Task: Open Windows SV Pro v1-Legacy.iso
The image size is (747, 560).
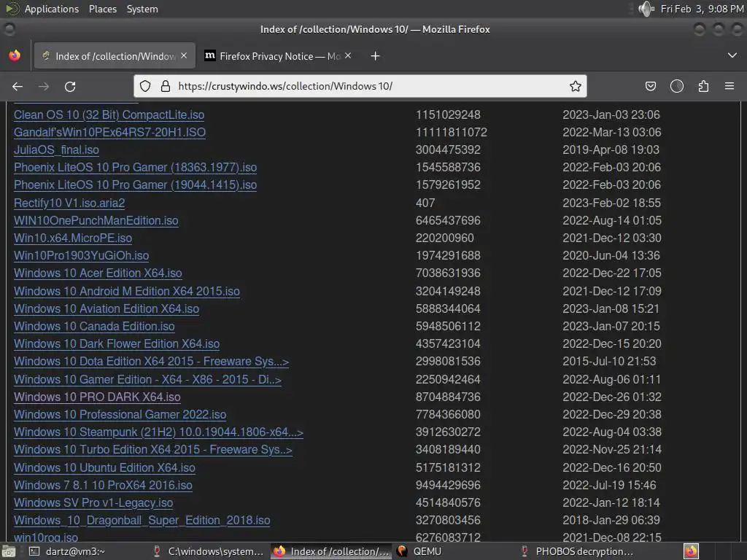Action: tap(93, 503)
